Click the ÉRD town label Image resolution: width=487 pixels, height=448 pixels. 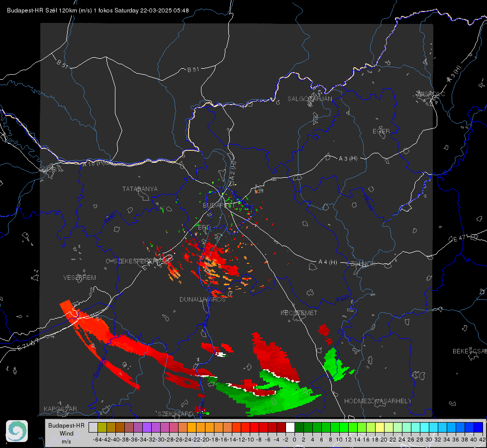pos(204,227)
